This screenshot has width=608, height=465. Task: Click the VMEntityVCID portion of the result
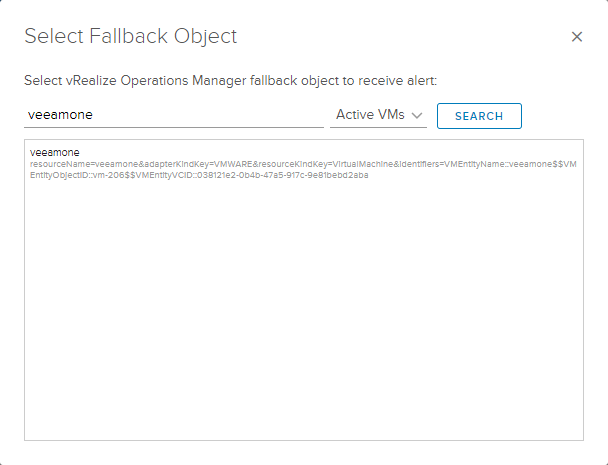tap(240, 175)
